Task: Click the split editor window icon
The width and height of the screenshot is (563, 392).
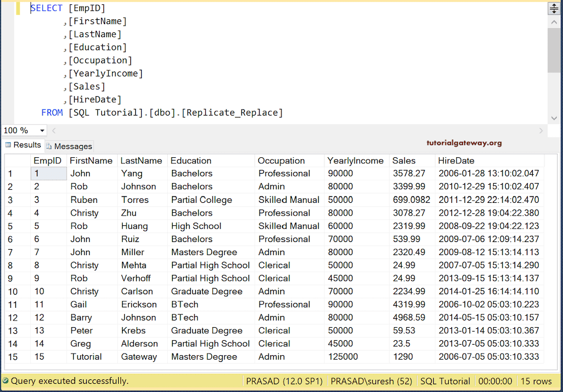Action: click(x=554, y=8)
